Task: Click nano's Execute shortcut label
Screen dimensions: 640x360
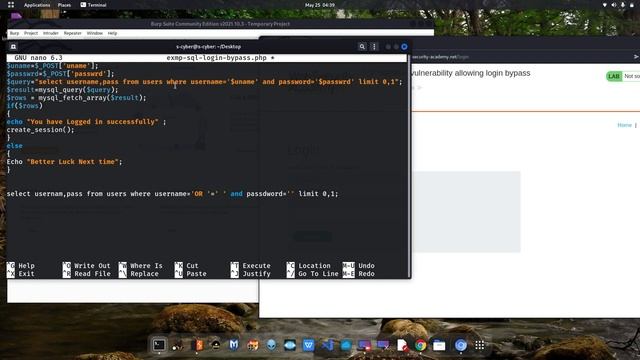Action: tap(256, 266)
